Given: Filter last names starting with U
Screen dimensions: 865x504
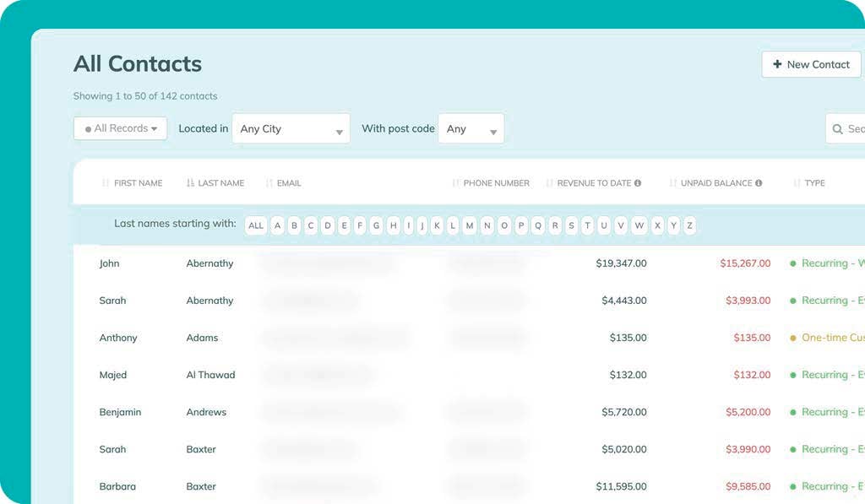Looking at the screenshot, I should click(604, 225).
